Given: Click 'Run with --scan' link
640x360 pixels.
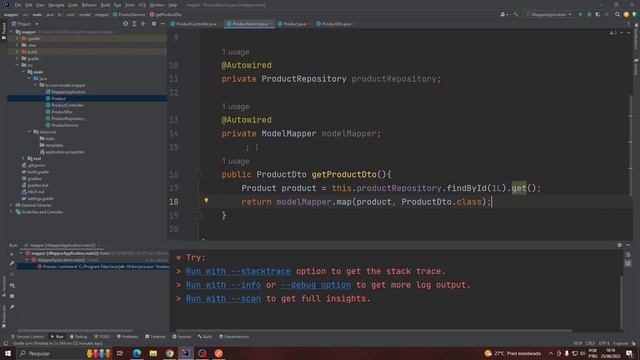Looking at the screenshot, I should (223, 299).
